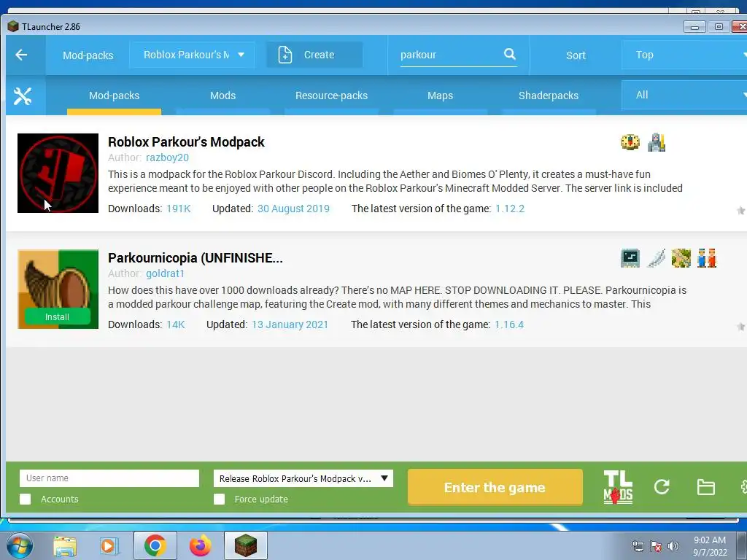Viewport: 747px width, 560px height.
Task: Click Enter the game button
Action: (495, 487)
